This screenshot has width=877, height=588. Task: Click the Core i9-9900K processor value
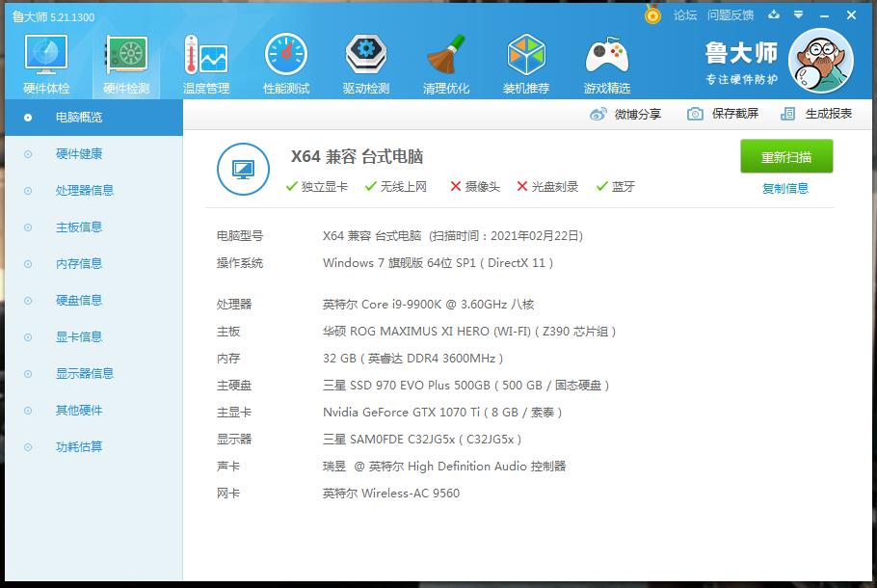point(429,305)
